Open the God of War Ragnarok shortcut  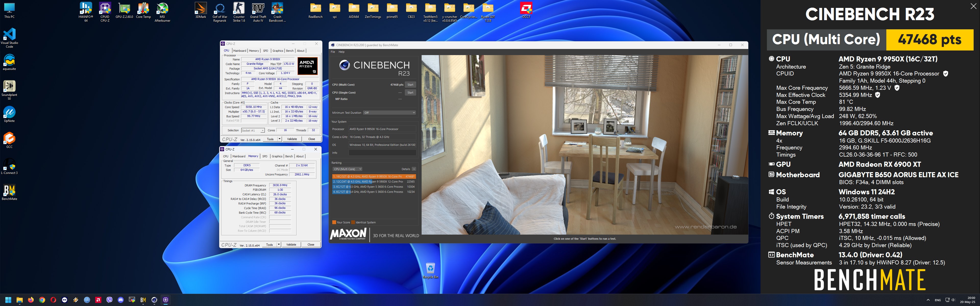click(219, 12)
